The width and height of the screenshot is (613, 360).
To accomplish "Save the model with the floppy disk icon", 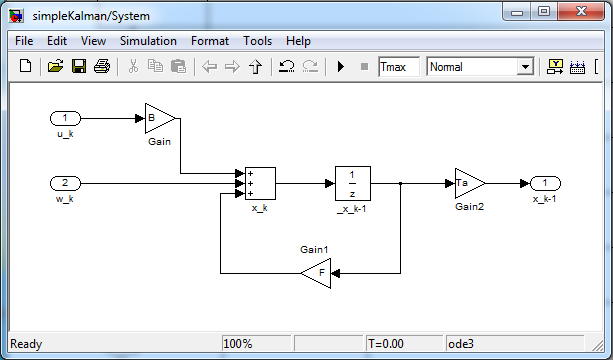I will coord(79,66).
